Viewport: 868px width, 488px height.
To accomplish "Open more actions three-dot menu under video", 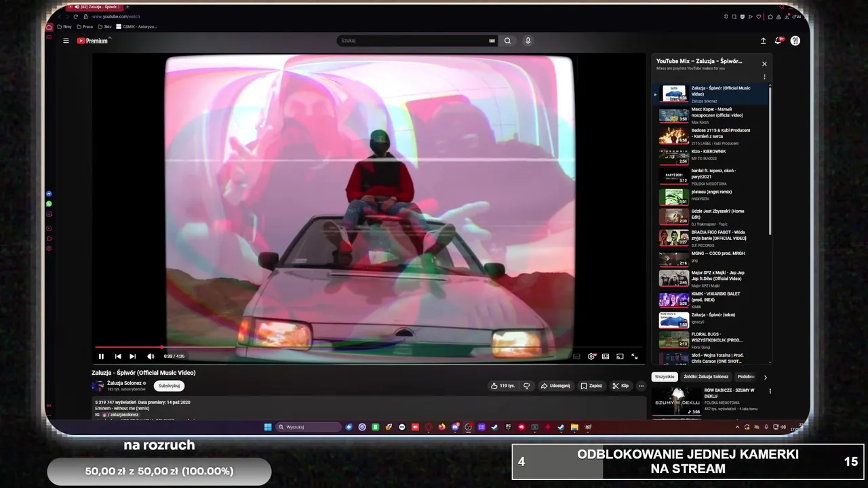I will pyautogui.click(x=641, y=386).
